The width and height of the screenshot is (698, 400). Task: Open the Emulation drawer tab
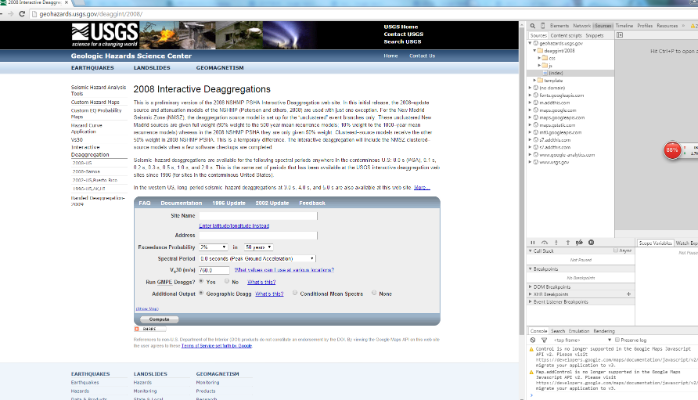pyautogui.click(x=579, y=331)
